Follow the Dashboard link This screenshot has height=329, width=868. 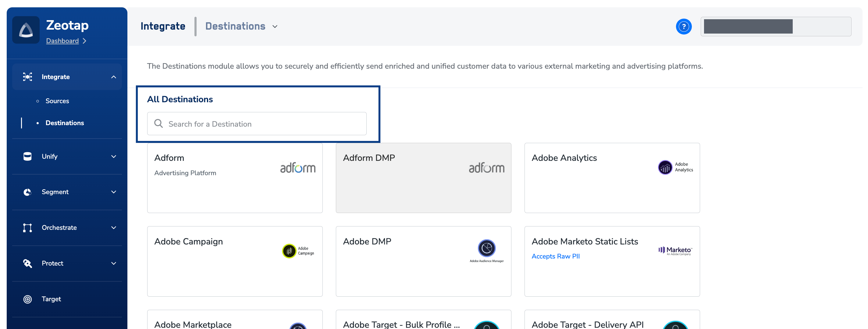tap(62, 41)
